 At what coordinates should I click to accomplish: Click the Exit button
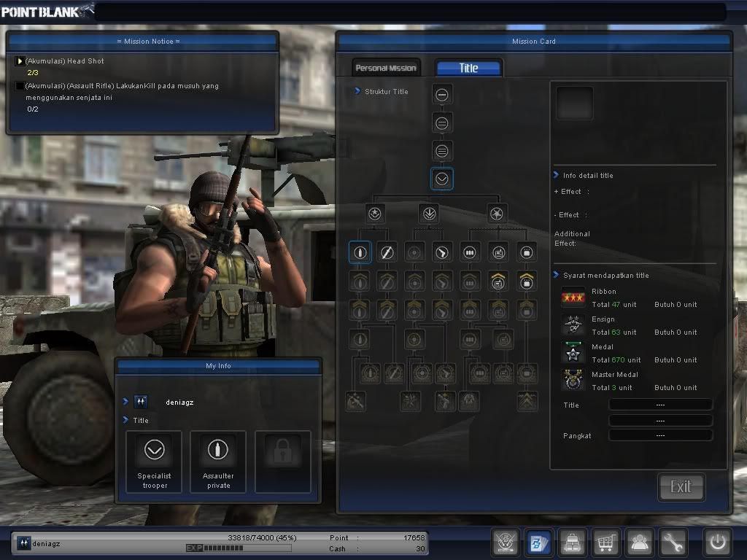tap(681, 486)
